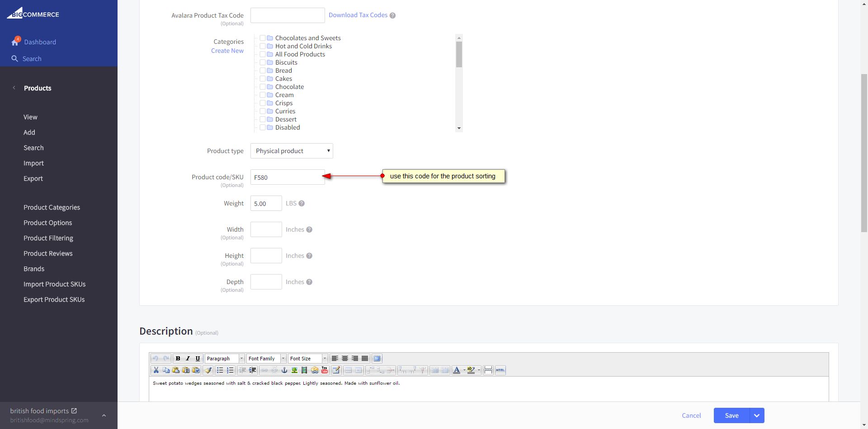The image size is (868, 429).
Task: Select the Cakes category checkbox
Action: (262, 79)
